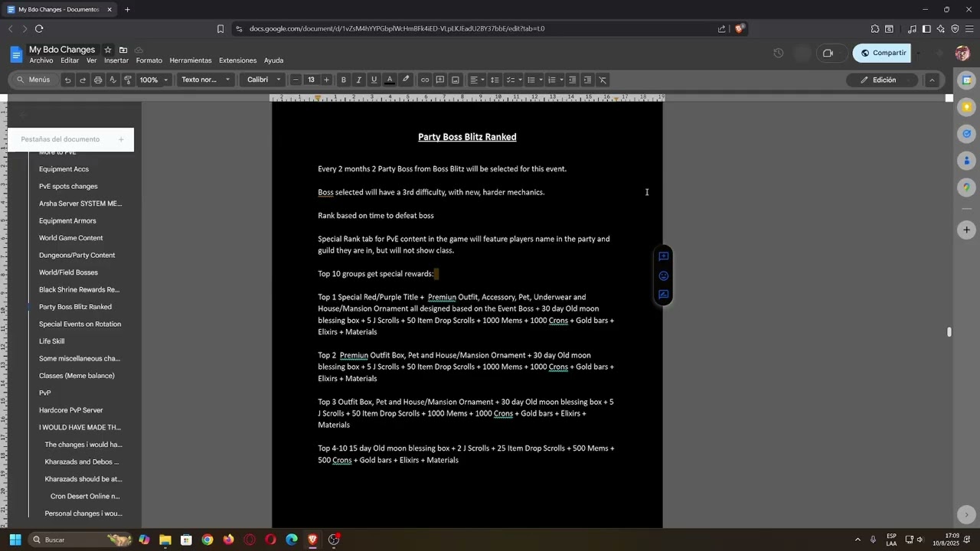Open Google Calendar side panel
The height and width of the screenshot is (551, 980).
967,80
